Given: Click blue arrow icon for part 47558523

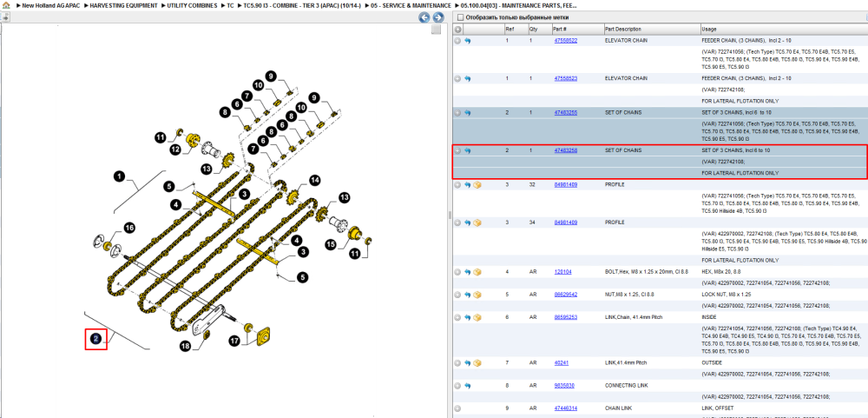Looking at the screenshot, I should pyautogui.click(x=467, y=79).
